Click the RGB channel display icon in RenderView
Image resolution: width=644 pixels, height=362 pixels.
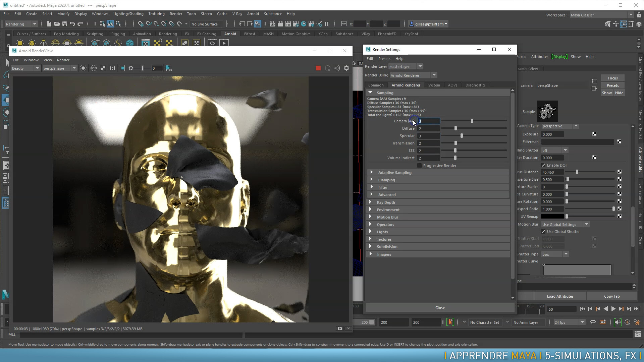pyautogui.click(x=93, y=68)
